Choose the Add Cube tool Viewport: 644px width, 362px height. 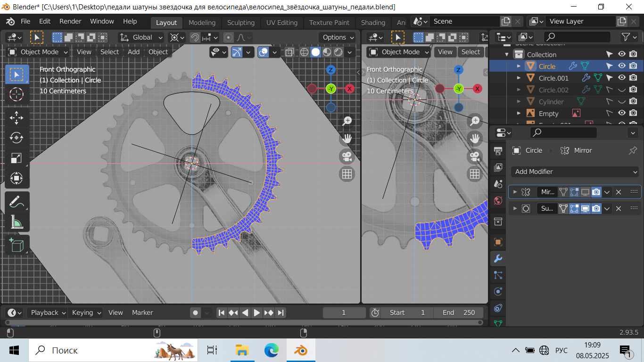click(17, 245)
